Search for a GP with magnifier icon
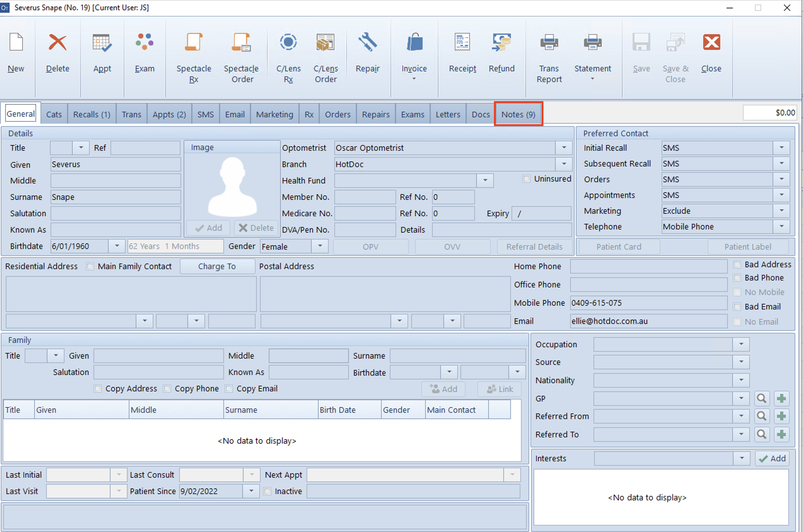 (762, 398)
